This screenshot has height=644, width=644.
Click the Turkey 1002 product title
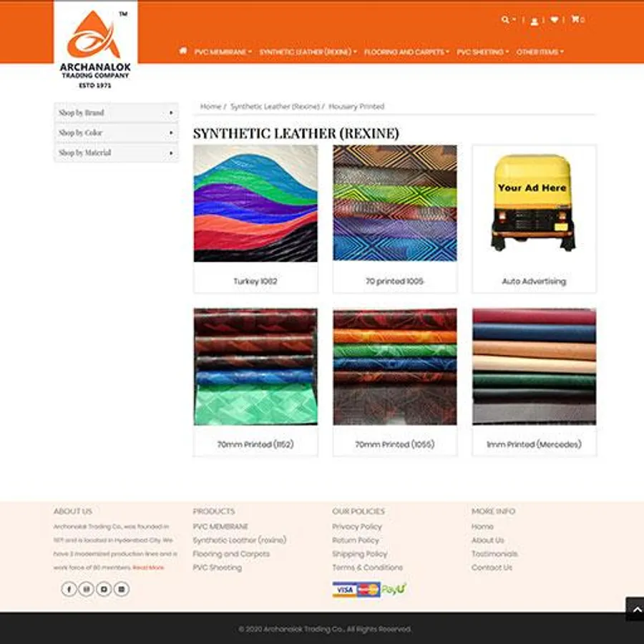tap(255, 281)
